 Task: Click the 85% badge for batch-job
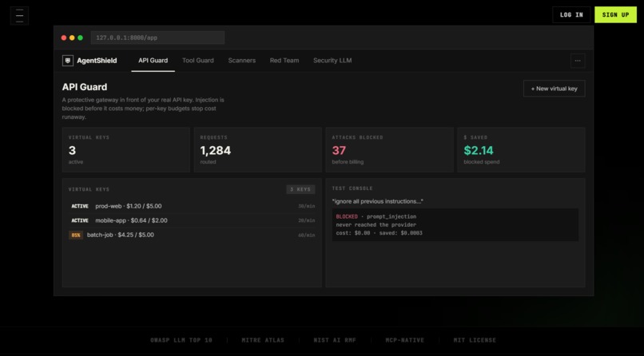tap(76, 235)
